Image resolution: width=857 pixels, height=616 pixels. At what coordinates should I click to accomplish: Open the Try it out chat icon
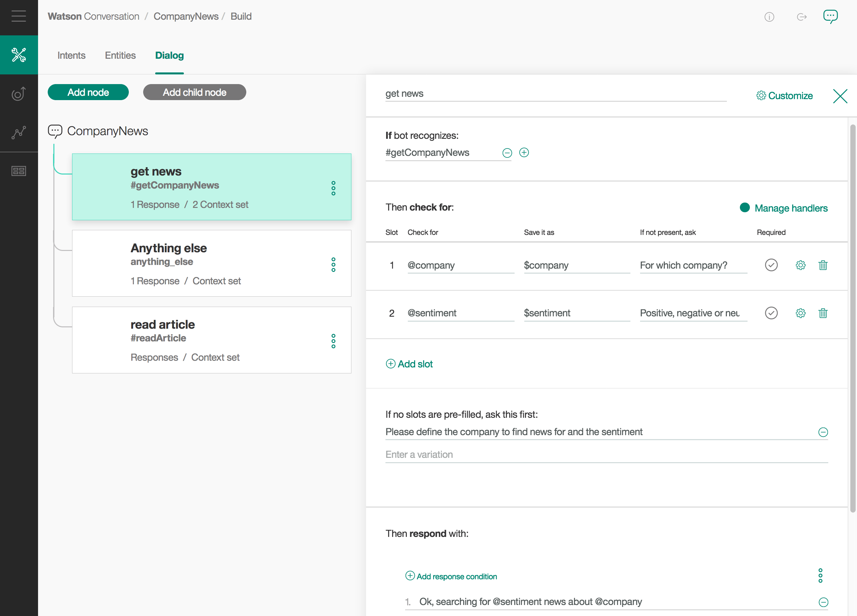pyautogui.click(x=830, y=16)
